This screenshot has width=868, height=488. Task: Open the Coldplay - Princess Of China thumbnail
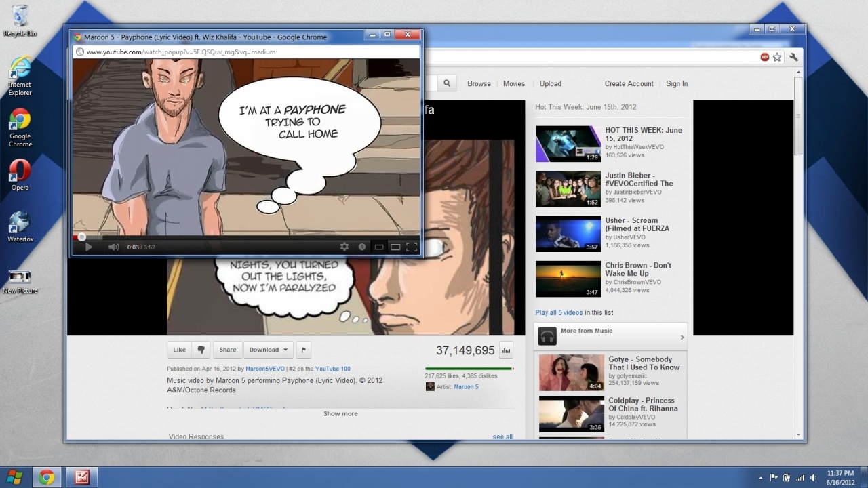[572, 414]
